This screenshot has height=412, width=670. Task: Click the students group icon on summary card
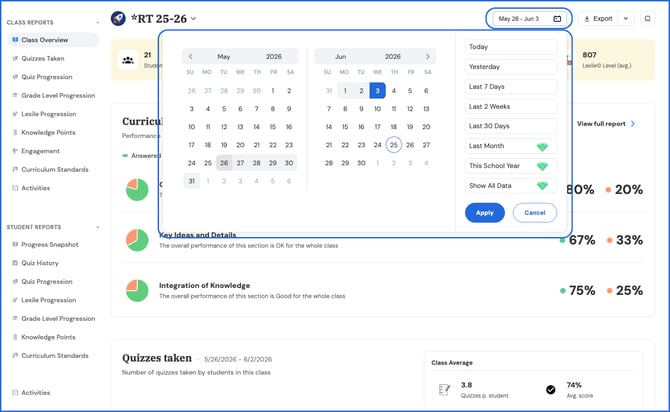coord(128,60)
